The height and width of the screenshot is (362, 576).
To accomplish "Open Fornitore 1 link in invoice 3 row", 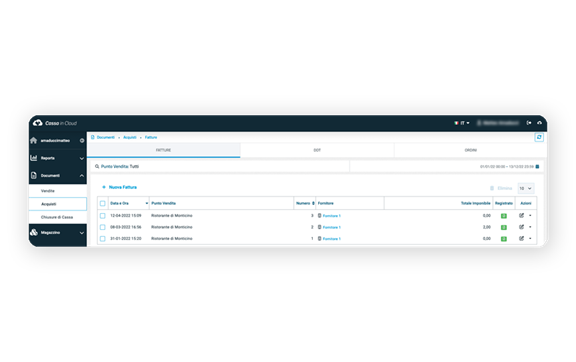I will click(332, 216).
